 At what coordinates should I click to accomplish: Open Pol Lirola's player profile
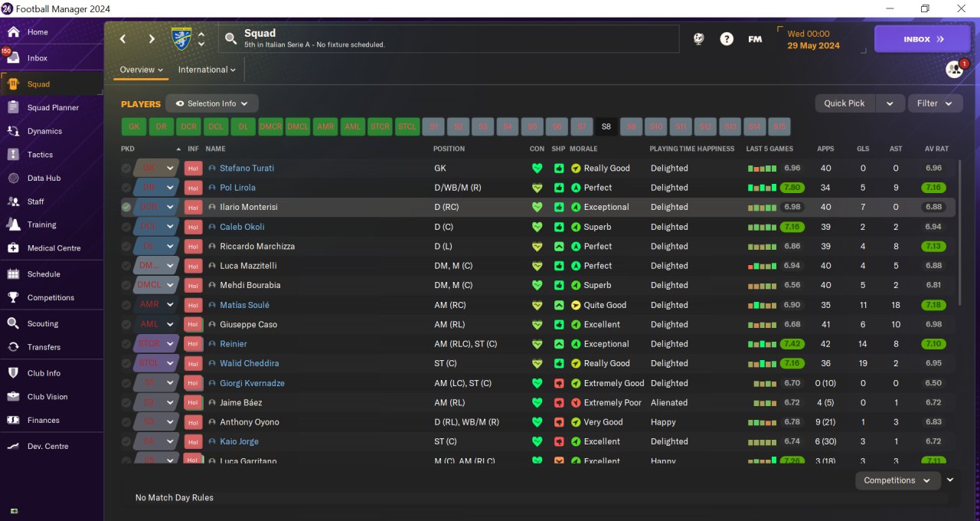point(237,188)
